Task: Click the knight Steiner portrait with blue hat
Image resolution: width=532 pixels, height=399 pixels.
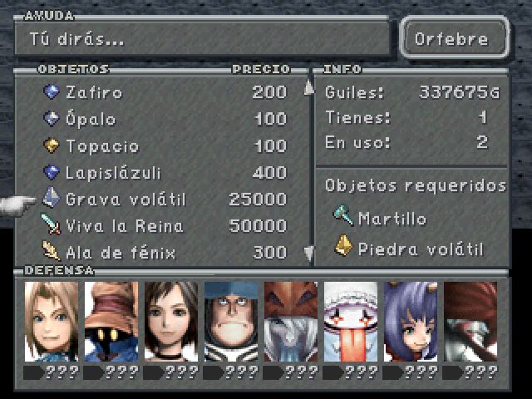Action: click(231, 322)
